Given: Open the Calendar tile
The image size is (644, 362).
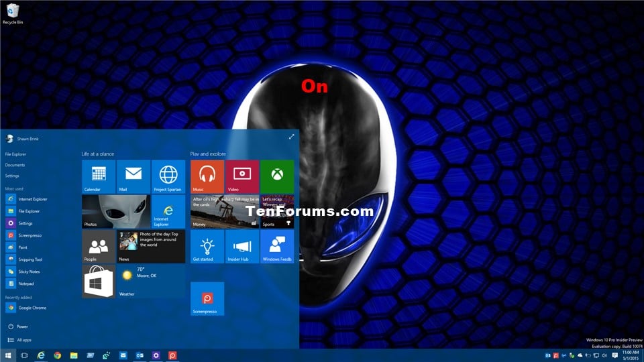Looking at the screenshot, I should (x=99, y=176).
